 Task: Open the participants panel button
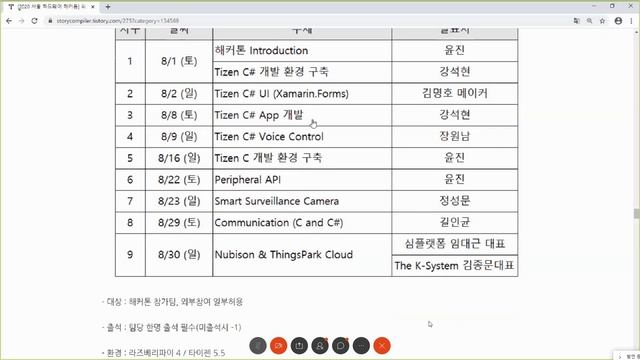pyautogui.click(x=320, y=346)
